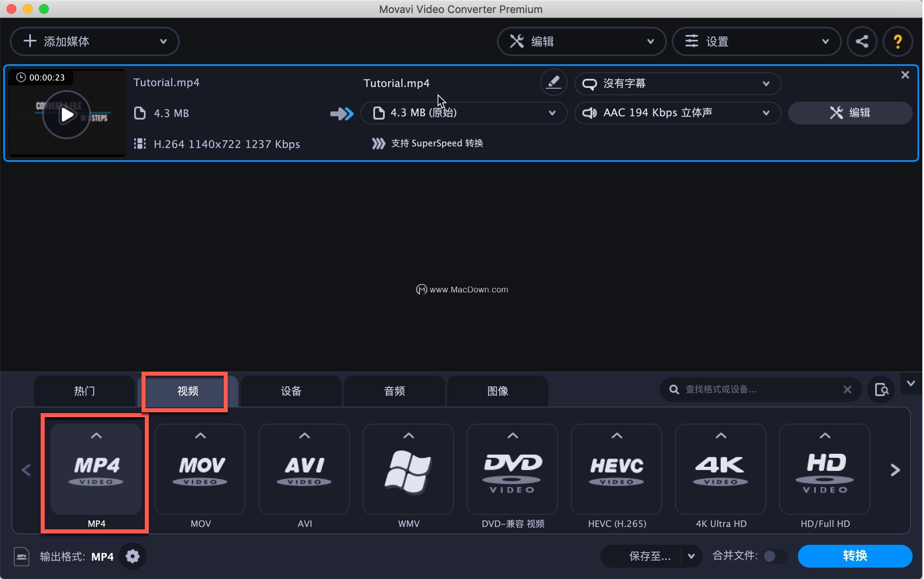Click the file row 编辑 button
Screen dimensions: 924x579
pos(850,113)
